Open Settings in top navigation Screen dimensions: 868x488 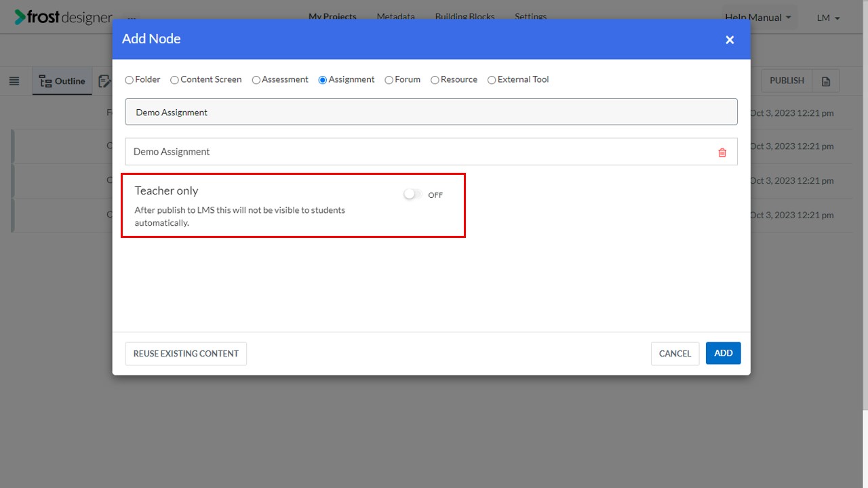pos(530,17)
